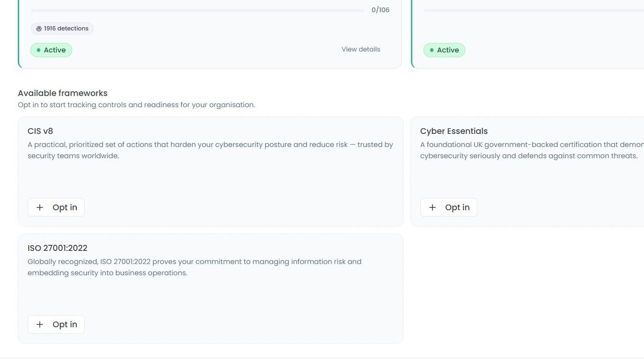Click the ISO description starting 'Globally recognized'
The width and height of the screenshot is (644, 360).
point(195,267)
